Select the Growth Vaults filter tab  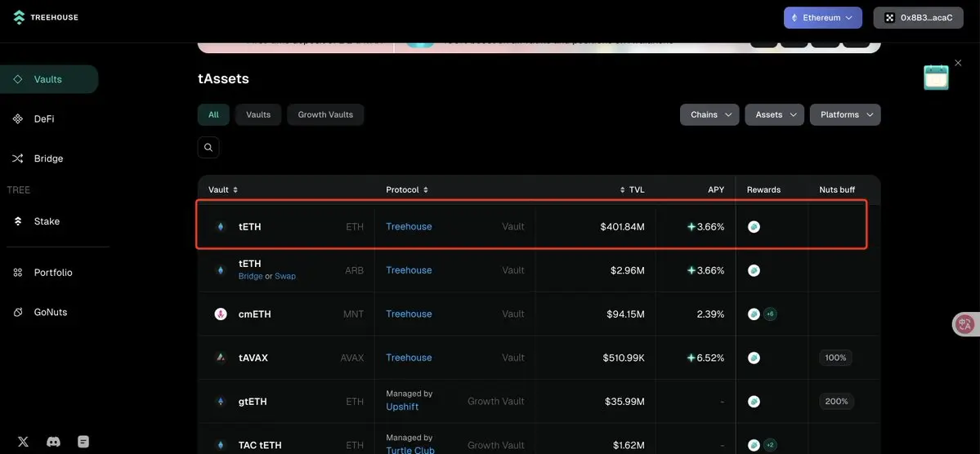tap(325, 115)
